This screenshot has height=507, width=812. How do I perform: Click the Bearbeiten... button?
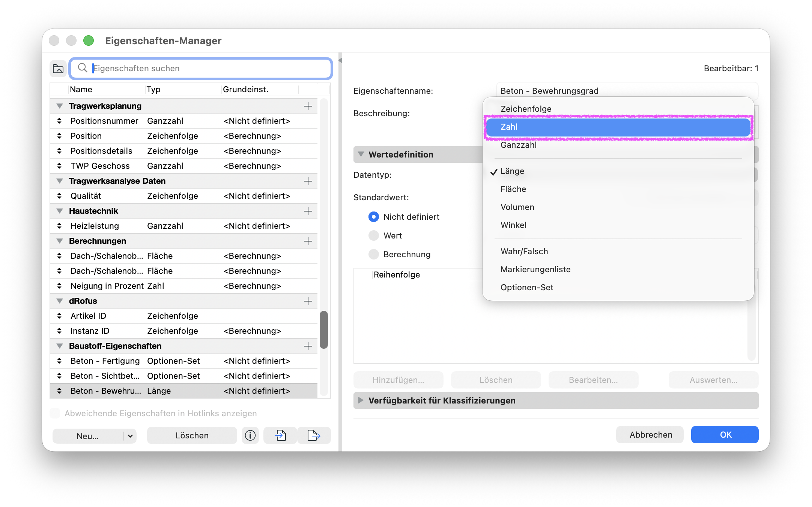click(593, 380)
